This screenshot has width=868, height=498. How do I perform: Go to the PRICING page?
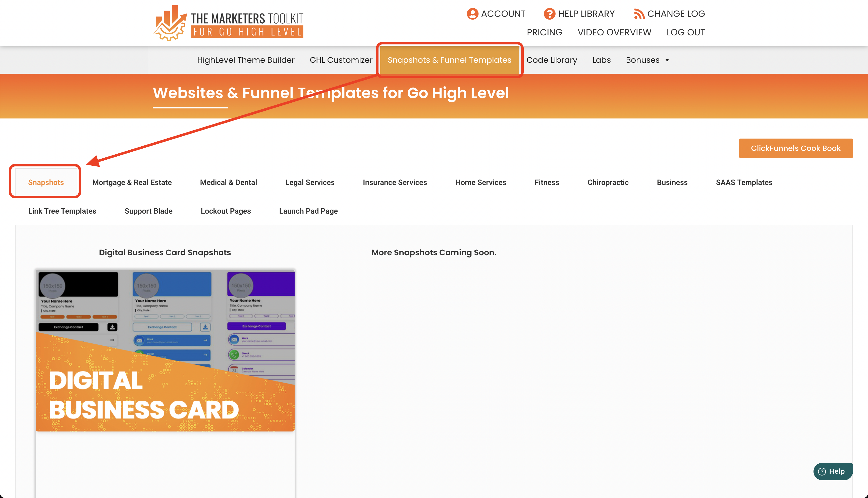544,32
